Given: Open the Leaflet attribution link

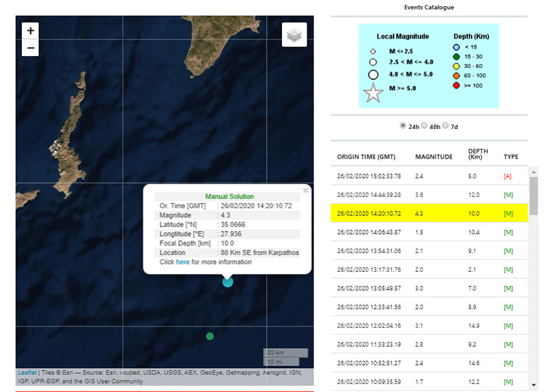Looking at the screenshot, I should pyautogui.click(x=27, y=372).
